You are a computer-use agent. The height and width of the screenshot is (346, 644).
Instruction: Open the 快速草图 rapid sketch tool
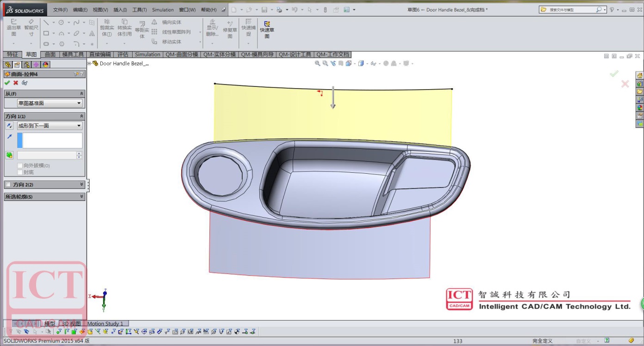click(267, 30)
